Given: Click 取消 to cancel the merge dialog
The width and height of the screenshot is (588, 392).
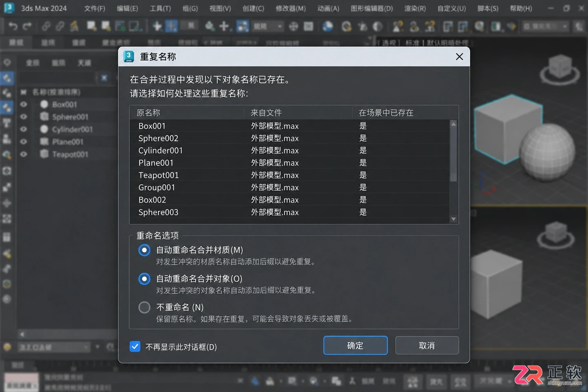Looking at the screenshot, I should click(x=427, y=345).
